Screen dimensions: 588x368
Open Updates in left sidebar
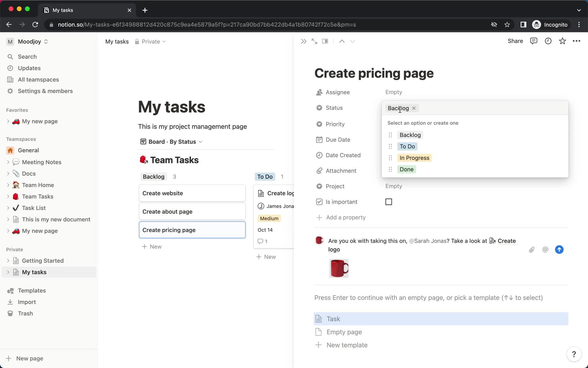click(29, 68)
